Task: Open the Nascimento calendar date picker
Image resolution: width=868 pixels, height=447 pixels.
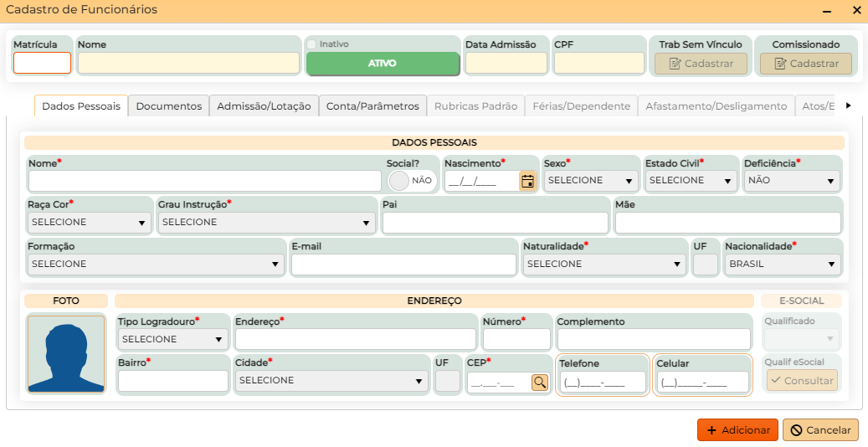Action: point(527,181)
